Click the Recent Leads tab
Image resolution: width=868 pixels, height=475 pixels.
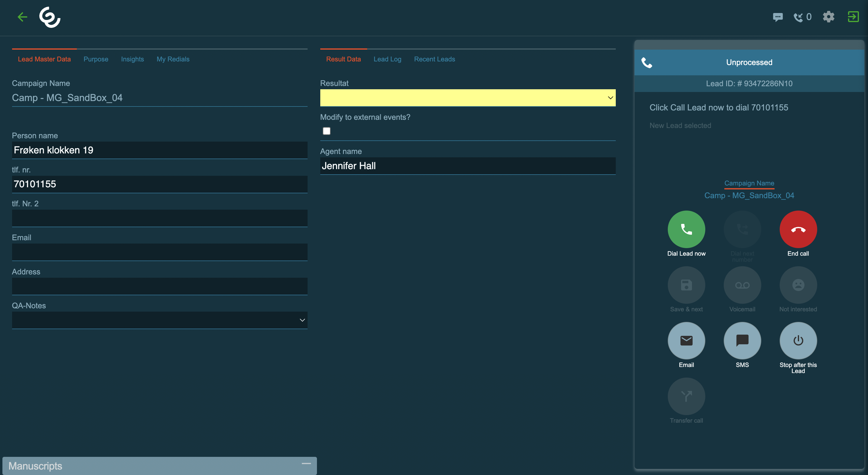tap(434, 59)
